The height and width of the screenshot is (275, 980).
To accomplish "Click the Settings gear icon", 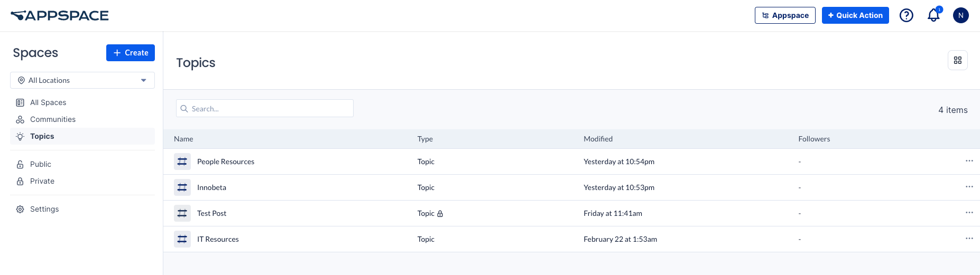I will pos(20,209).
